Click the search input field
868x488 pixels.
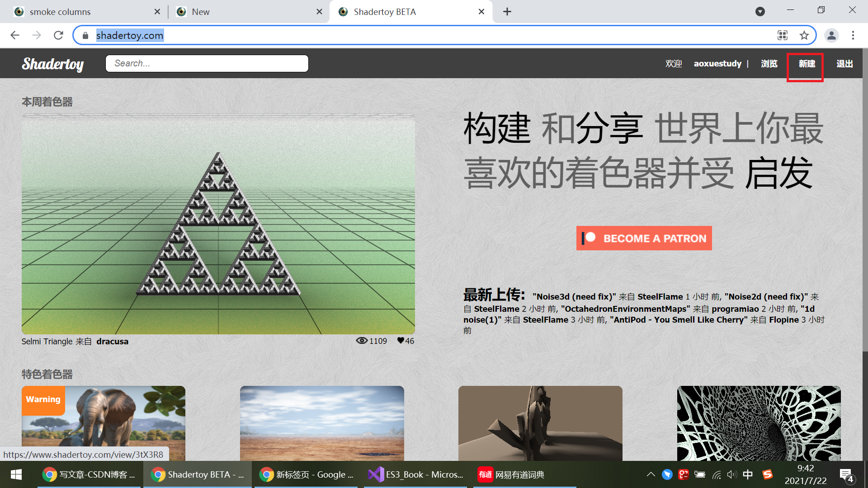(207, 63)
